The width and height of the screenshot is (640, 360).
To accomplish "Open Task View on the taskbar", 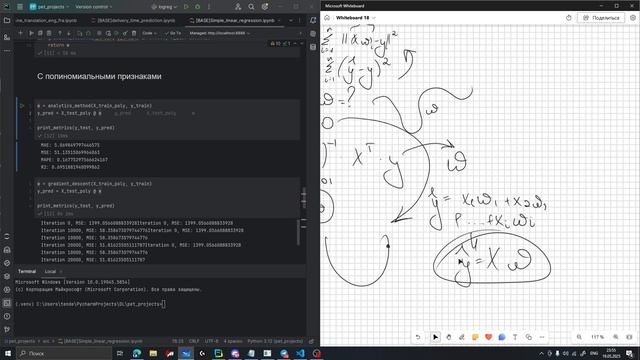I will [120, 353].
